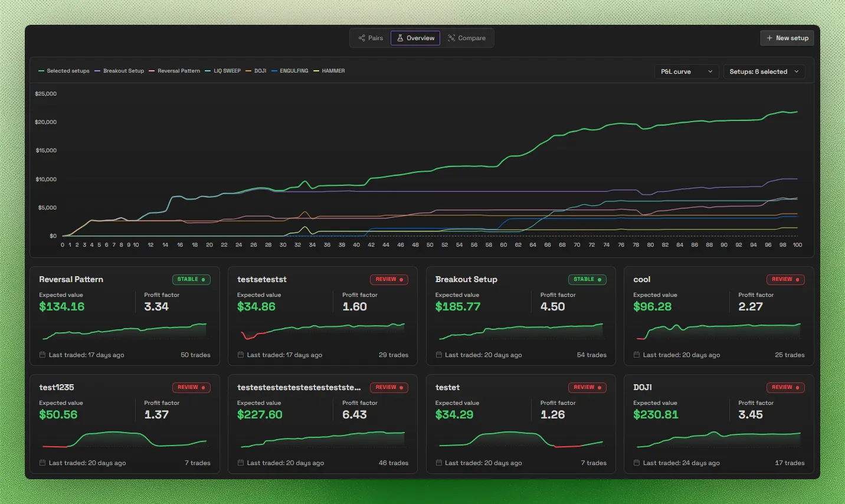Switch to the Pairs tab

(371, 38)
